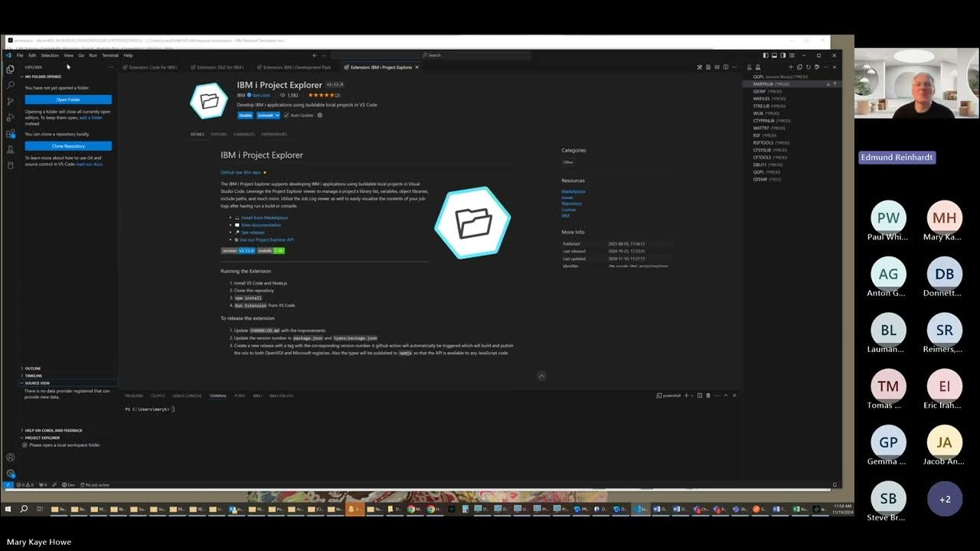
Task: Click the add plus icon in library list panel
Action: pos(791,67)
